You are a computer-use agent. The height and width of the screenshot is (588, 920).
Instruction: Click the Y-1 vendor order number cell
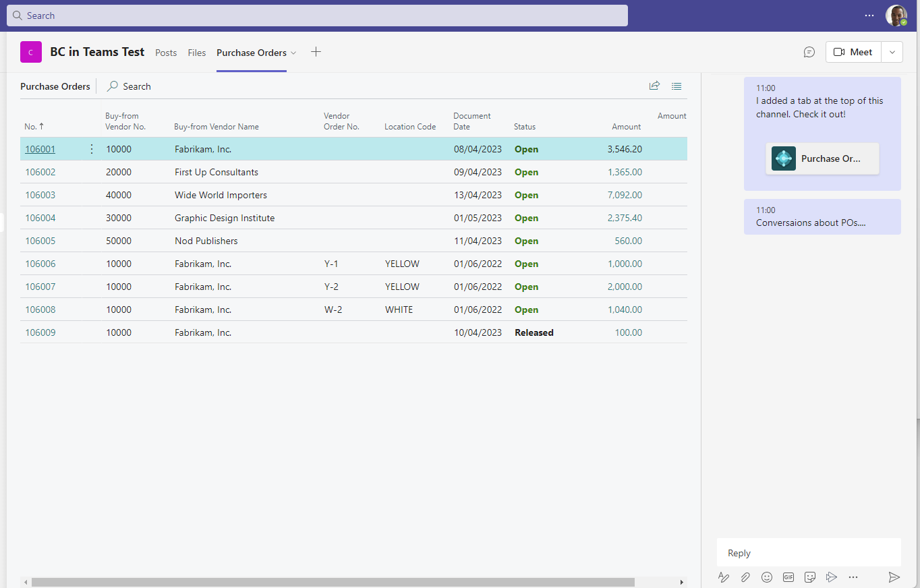coord(332,264)
